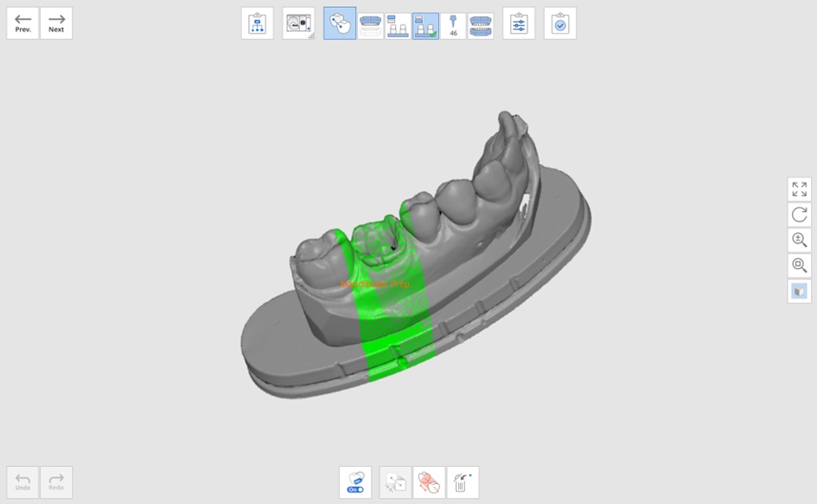
Task: Select the die model scan stage
Action: (398, 26)
